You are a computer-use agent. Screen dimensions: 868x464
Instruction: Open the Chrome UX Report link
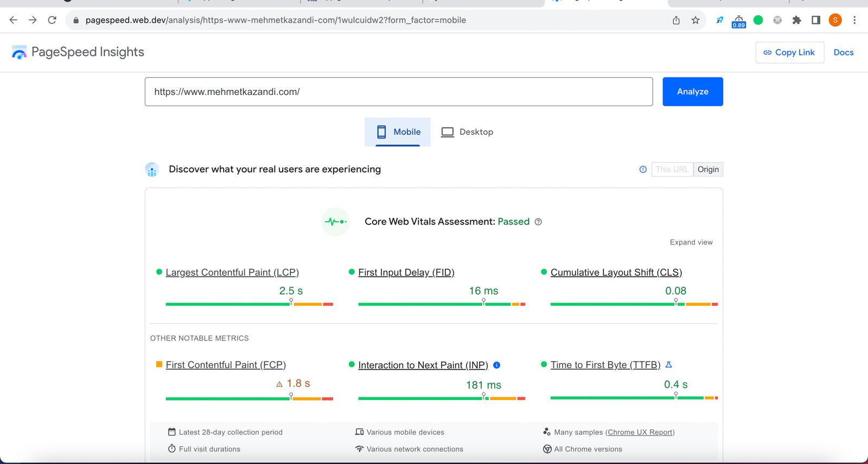pyautogui.click(x=640, y=432)
